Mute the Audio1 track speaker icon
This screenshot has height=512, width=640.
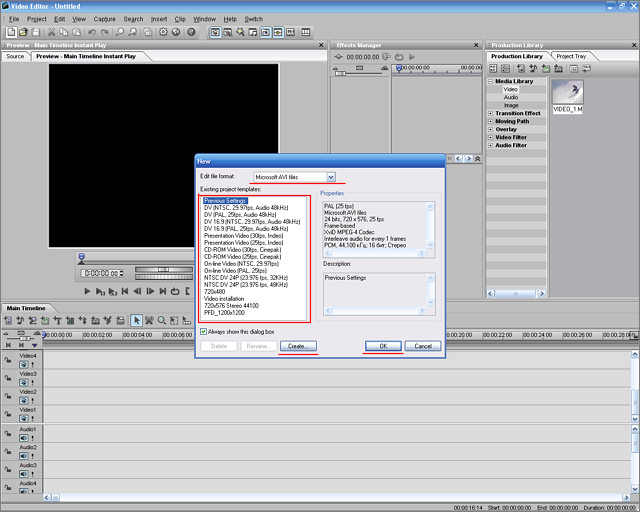(x=24, y=438)
